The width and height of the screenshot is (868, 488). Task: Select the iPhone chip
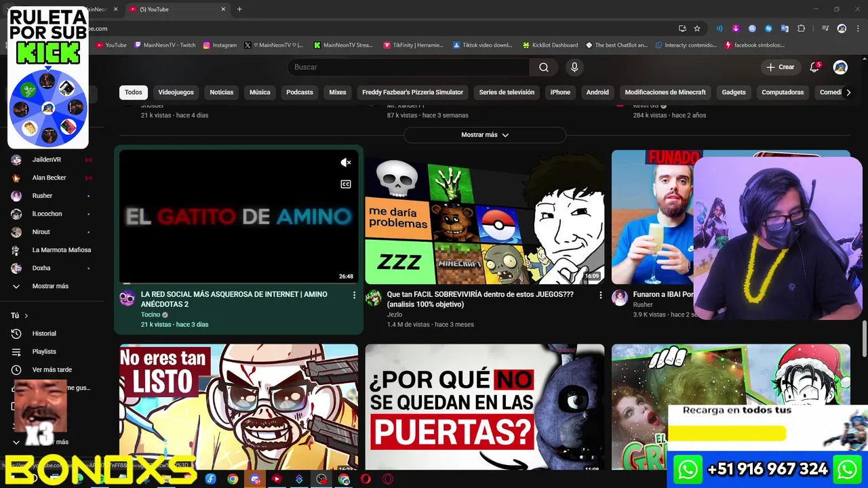click(x=560, y=92)
